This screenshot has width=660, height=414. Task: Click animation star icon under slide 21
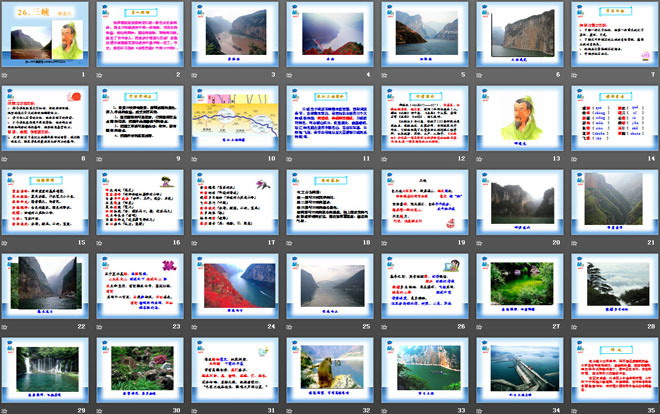(x=575, y=243)
